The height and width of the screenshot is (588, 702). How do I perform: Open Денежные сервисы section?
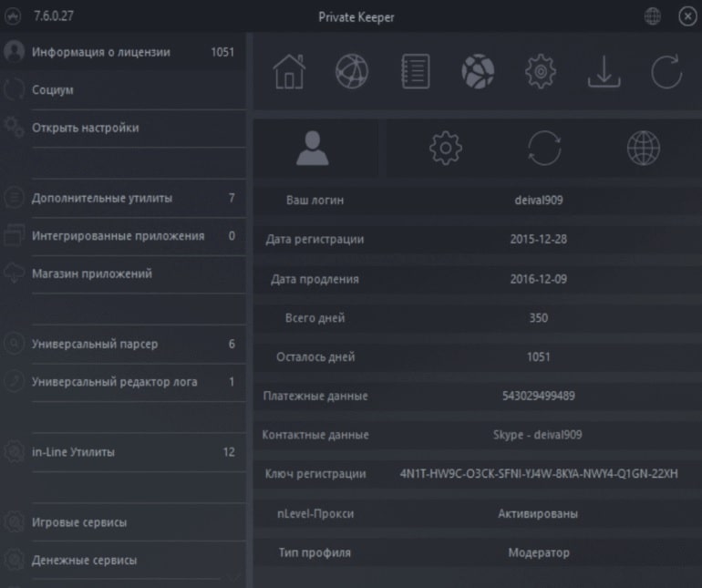[x=123, y=561]
